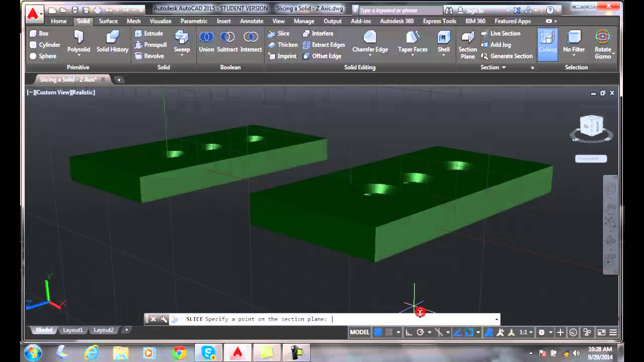Choose Extract Edges tool

324,45
